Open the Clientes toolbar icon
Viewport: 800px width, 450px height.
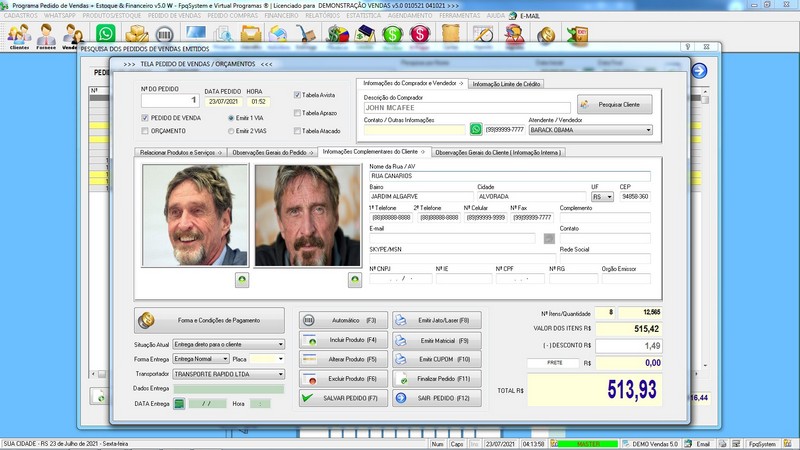pos(19,36)
